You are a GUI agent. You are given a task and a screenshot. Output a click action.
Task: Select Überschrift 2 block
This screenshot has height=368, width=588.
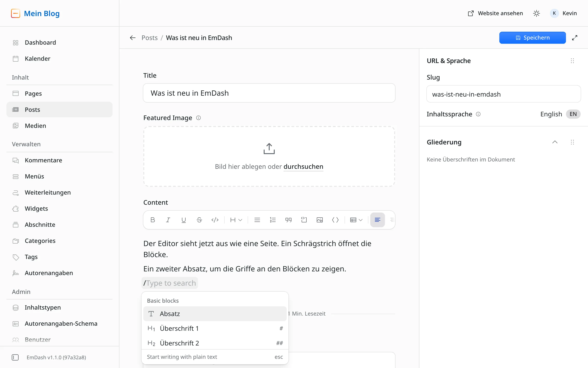[215, 343]
